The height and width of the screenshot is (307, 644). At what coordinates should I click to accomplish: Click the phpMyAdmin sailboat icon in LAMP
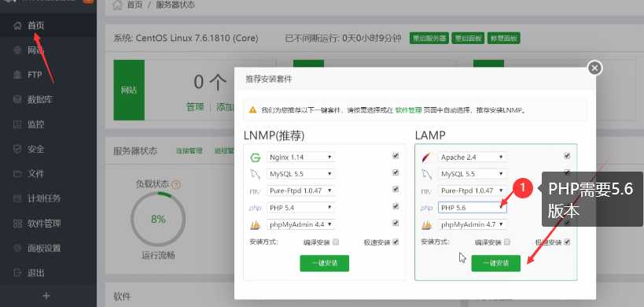(x=426, y=225)
